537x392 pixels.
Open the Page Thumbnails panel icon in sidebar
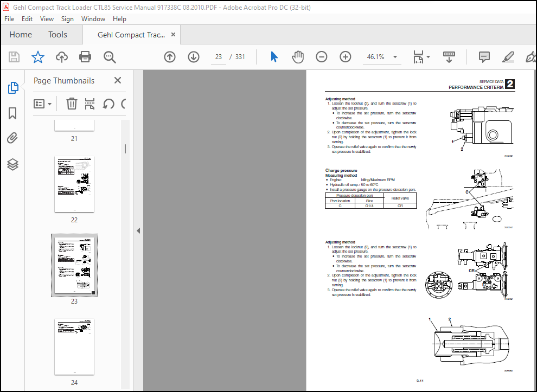point(13,88)
